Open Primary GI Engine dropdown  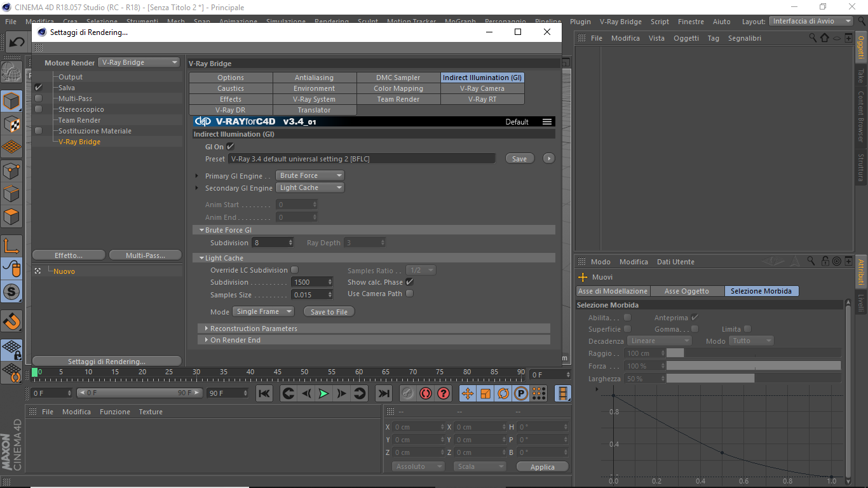[x=310, y=175]
